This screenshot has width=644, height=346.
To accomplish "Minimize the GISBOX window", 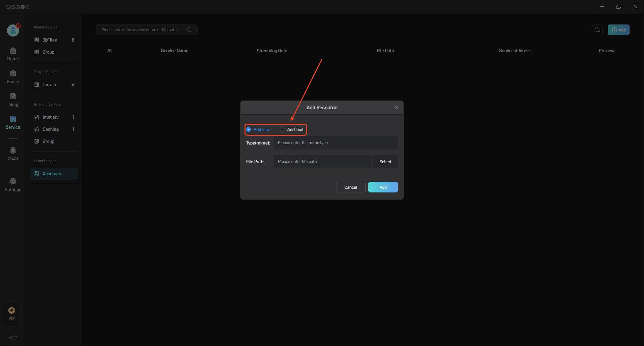I will pyautogui.click(x=602, y=7).
